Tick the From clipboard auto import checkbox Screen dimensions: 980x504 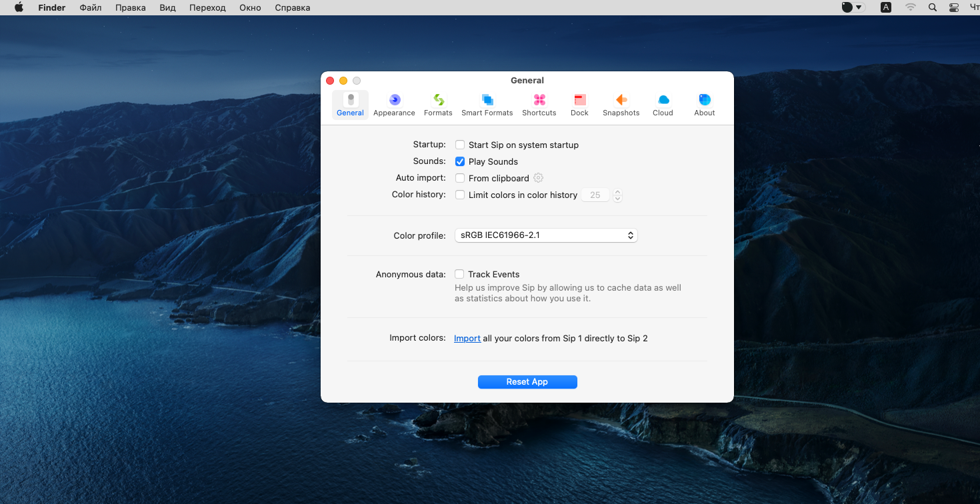tap(460, 178)
